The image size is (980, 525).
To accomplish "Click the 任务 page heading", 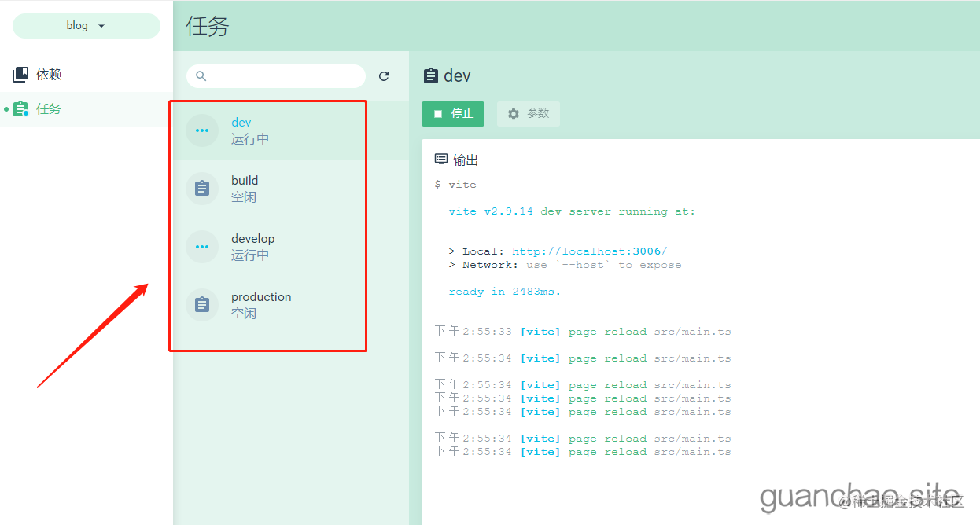I will (x=208, y=26).
